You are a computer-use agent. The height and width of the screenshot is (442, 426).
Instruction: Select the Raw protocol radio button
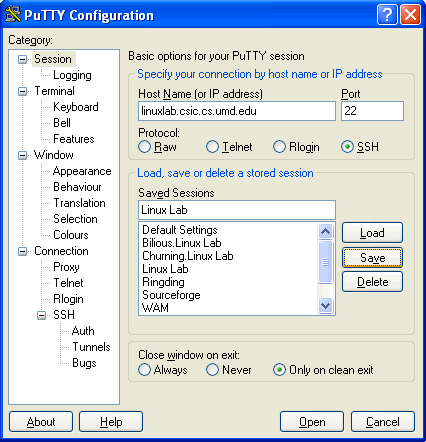(x=144, y=147)
